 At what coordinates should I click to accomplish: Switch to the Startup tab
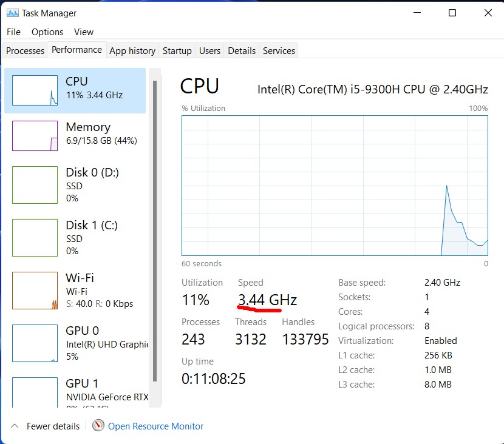click(x=177, y=51)
